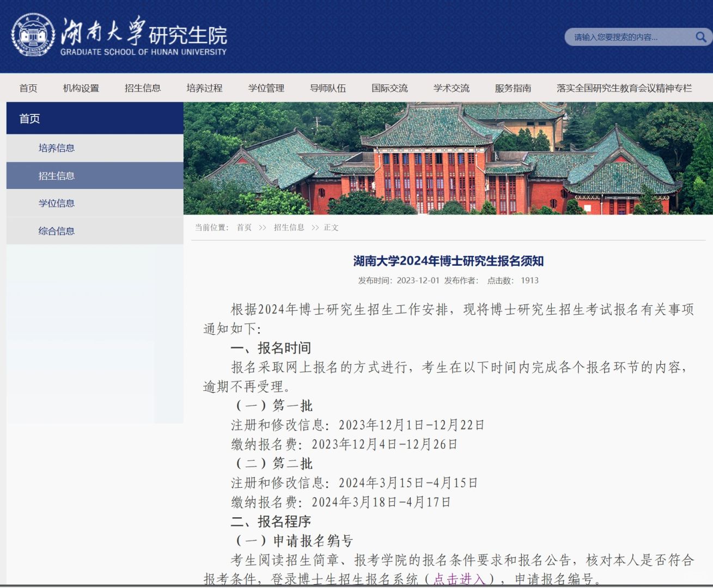
Task: Click the 点击数: 1913 counter text
Action: pyautogui.click(x=513, y=280)
